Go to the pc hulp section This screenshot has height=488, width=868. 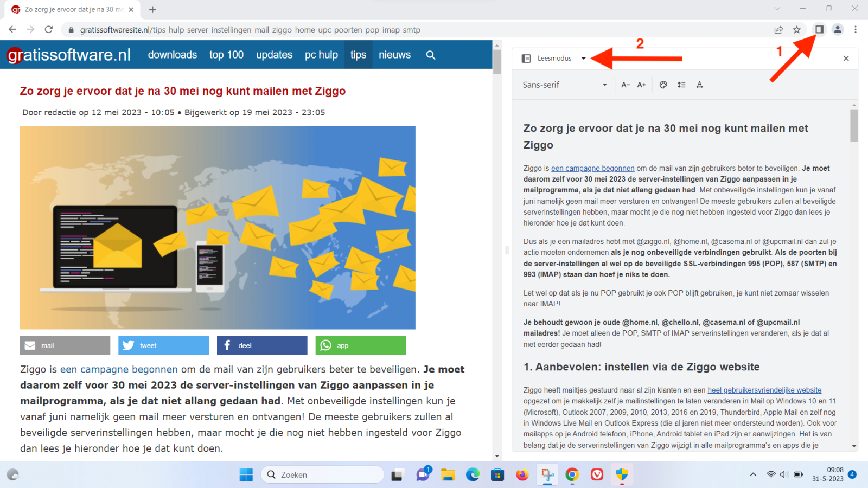(321, 55)
